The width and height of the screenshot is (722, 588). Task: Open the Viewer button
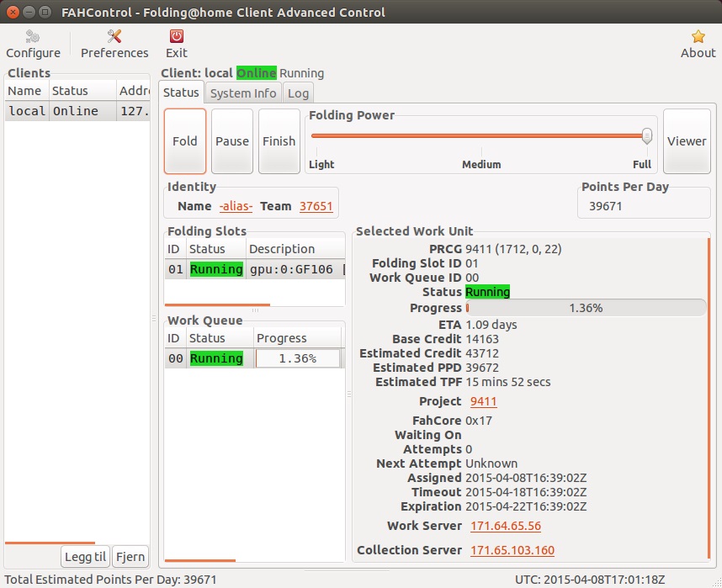pos(687,140)
